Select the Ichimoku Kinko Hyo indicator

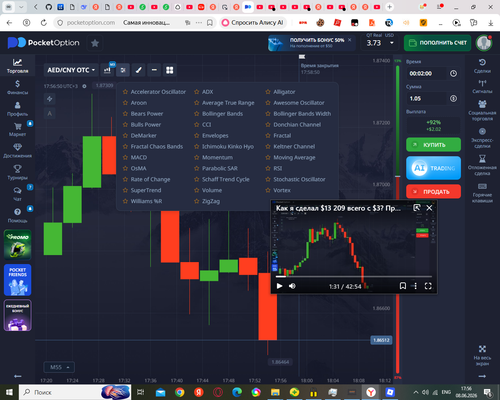(228, 146)
